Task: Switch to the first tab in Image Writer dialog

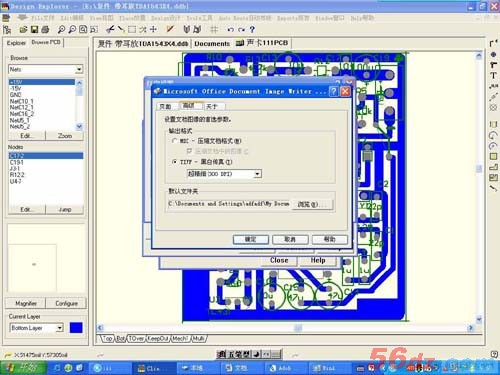Action: click(x=166, y=106)
